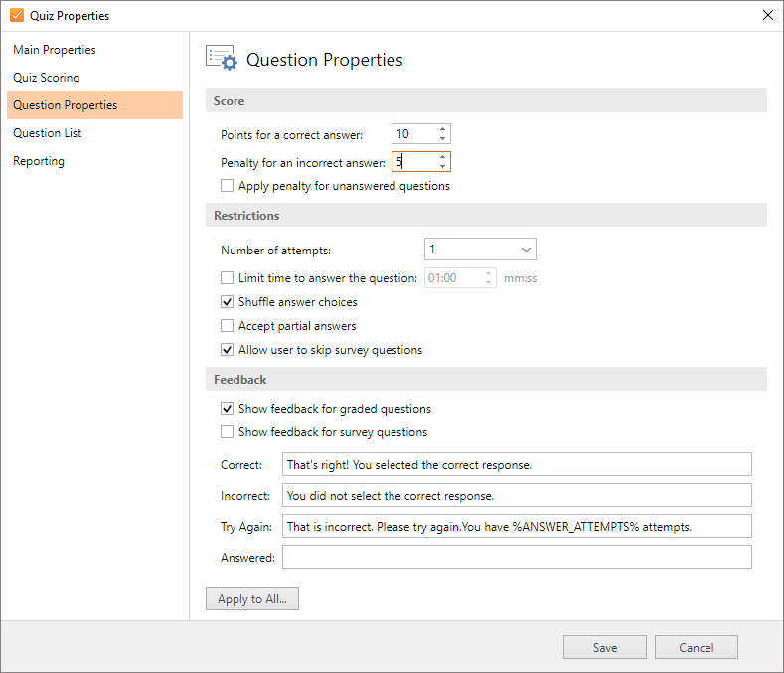The height and width of the screenshot is (673, 784).
Task: Enable Limit time to answer the question
Action: (228, 278)
